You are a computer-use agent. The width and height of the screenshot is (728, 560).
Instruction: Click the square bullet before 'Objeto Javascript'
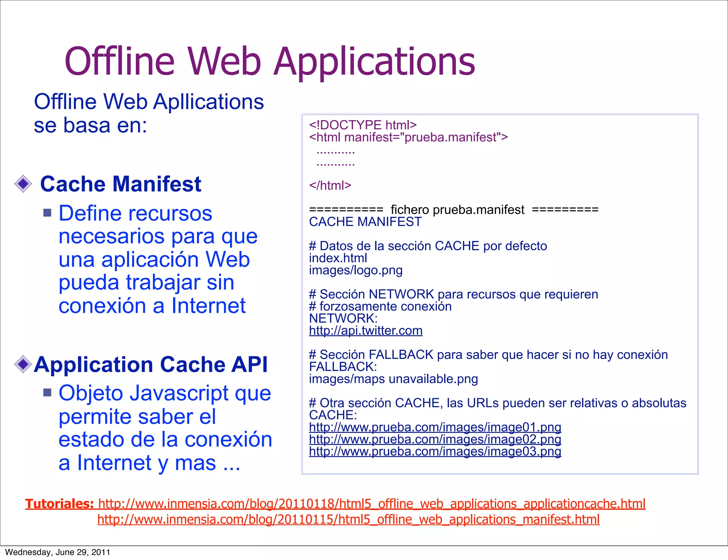point(47,392)
